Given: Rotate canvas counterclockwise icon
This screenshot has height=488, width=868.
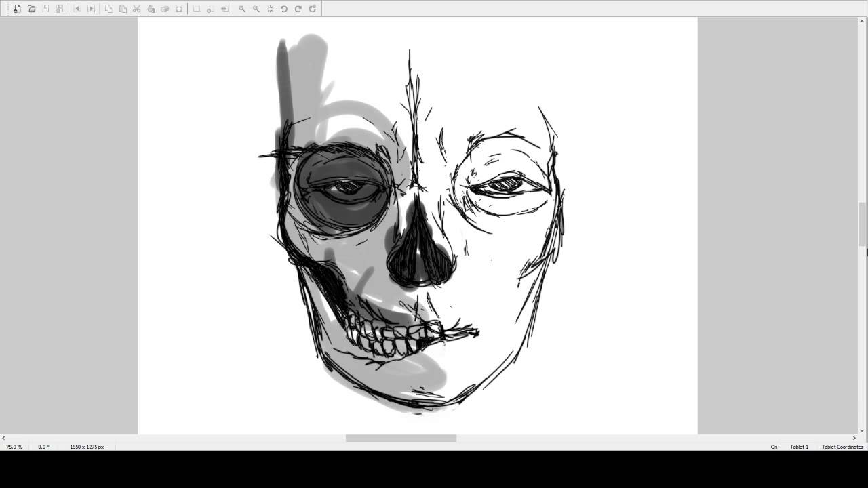Looking at the screenshot, I should pos(284,9).
